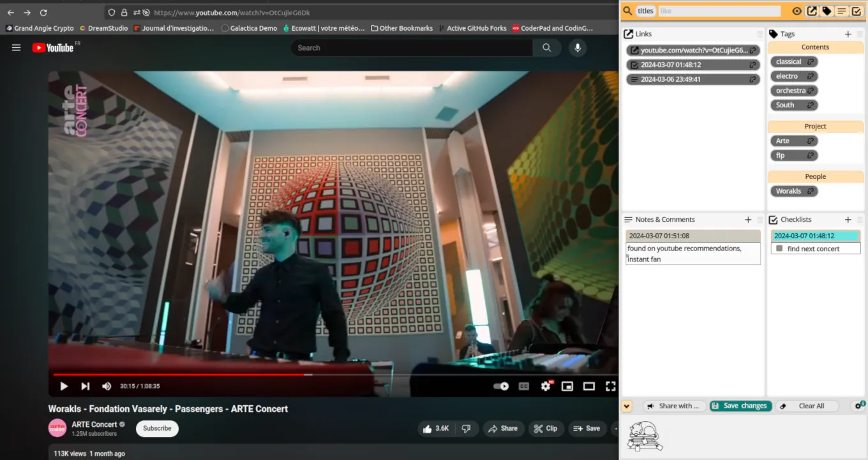Screen dimensions: 868x460
Task: Enable miniplayer mode
Action: 567,386
